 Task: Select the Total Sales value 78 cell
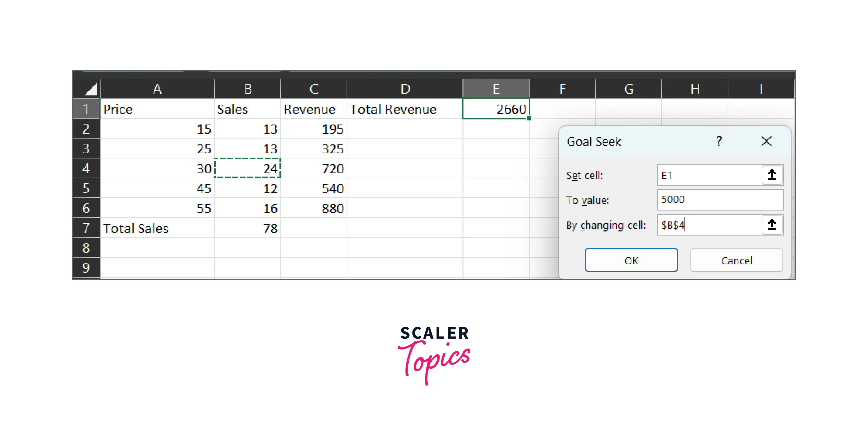coord(248,228)
